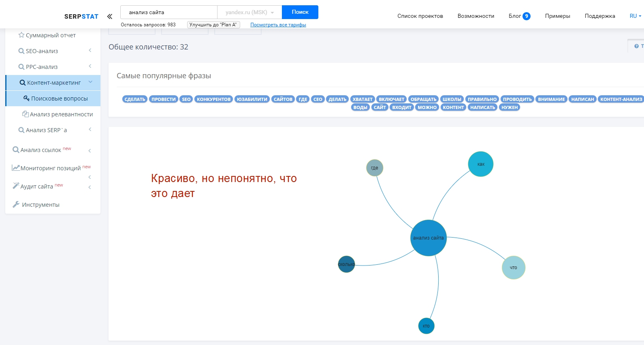Follow the Посмотреть все тарифы link
Screen dimensions: 644x345
[x=278, y=25]
